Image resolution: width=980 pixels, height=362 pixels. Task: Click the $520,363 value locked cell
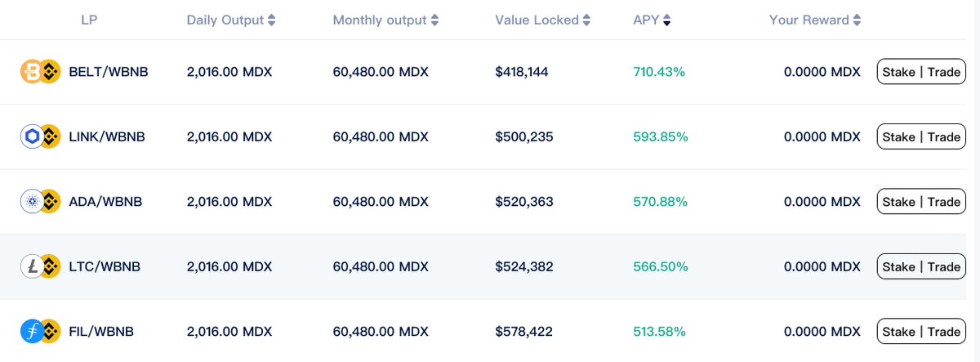point(524,202)
